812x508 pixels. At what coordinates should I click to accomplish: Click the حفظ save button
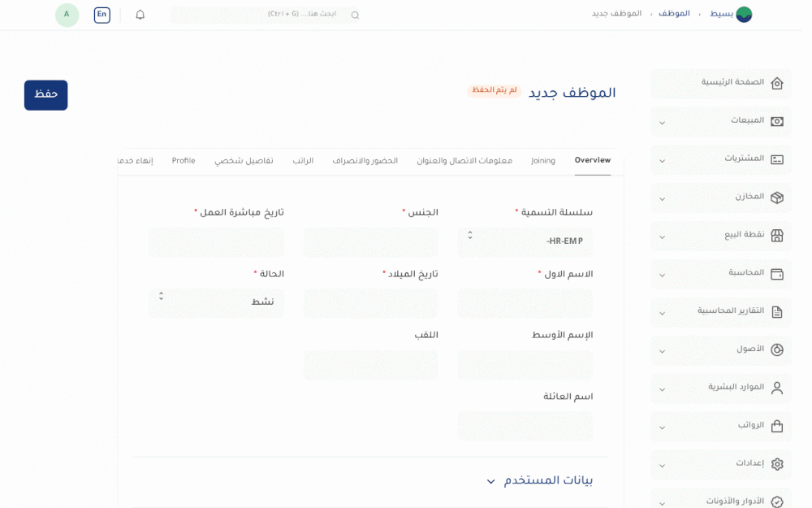click(45, 95)
